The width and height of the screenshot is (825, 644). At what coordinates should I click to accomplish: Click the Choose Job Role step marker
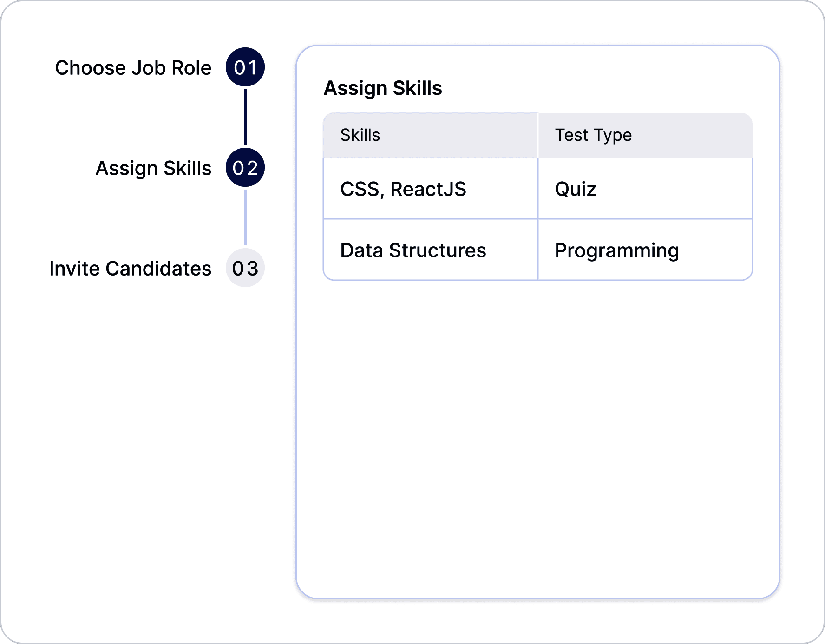[x=245, y=67]
